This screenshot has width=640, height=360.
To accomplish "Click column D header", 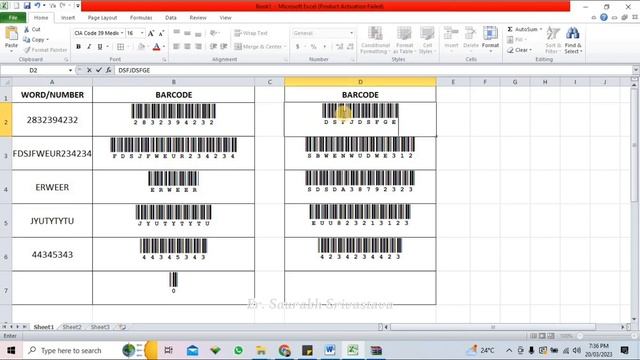I will (x=360, y=82).
